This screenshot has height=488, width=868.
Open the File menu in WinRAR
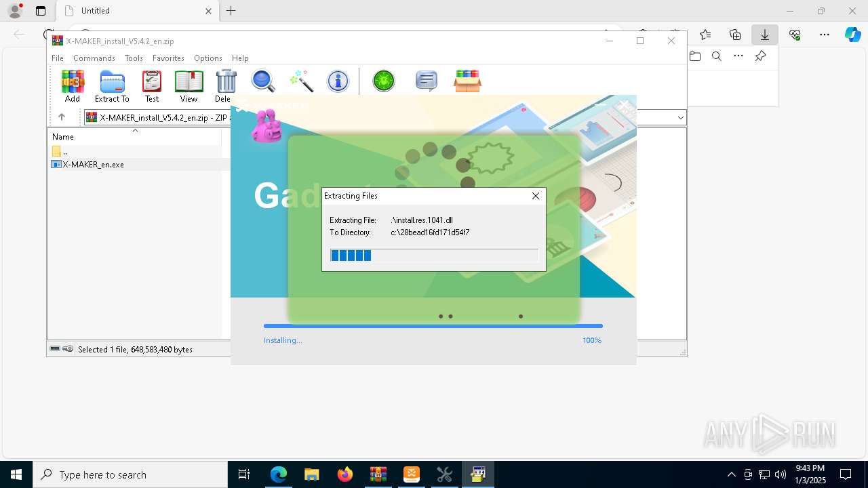tap(58, 58)
